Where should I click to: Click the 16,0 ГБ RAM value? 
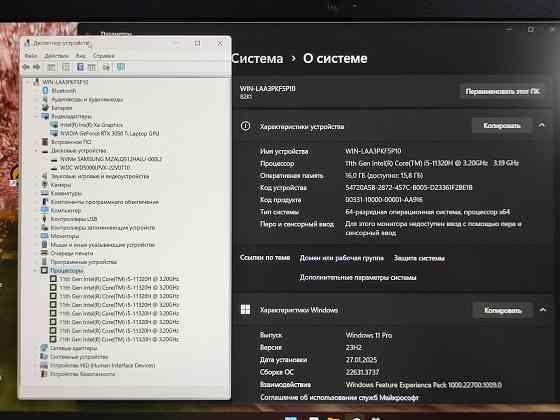[384, 175]
